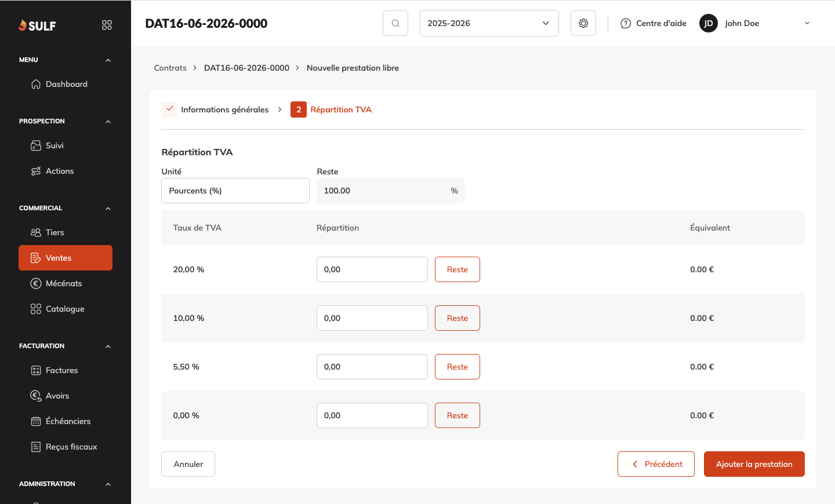Open Catalogue menu item

(66, 309)
